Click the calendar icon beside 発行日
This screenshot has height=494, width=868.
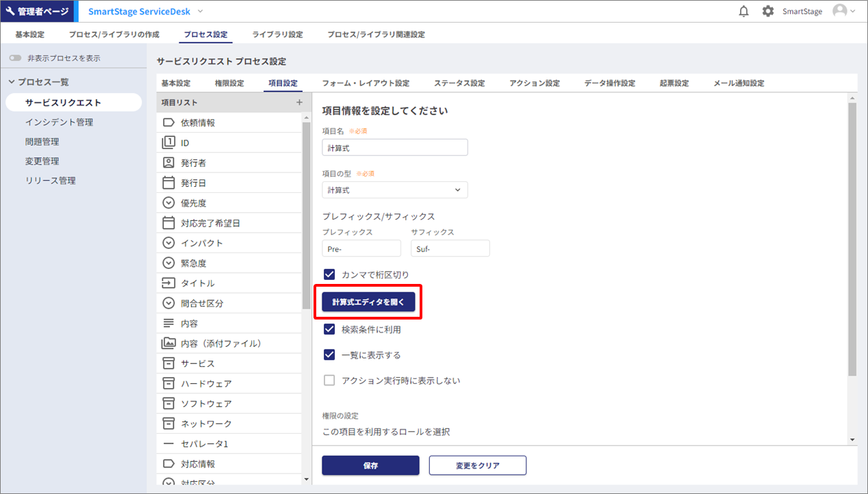click(168, 183)
